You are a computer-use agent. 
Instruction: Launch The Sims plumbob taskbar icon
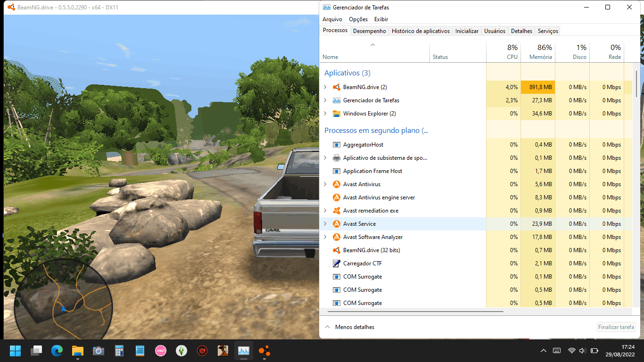point(182,351)
